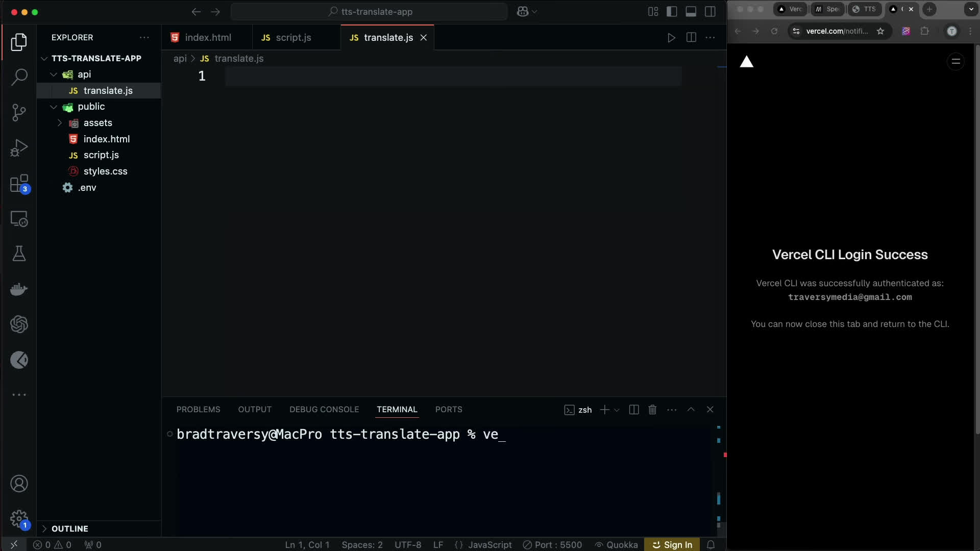The height and width of the screenshot is (551, 980).
Task: Select styles.css in the Explorer
Action: (x=105, y=171)
